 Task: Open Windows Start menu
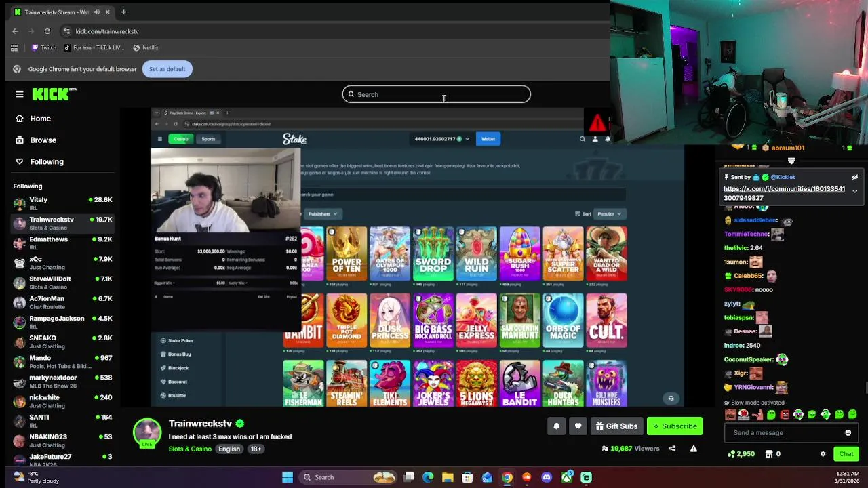coord(288,477)
